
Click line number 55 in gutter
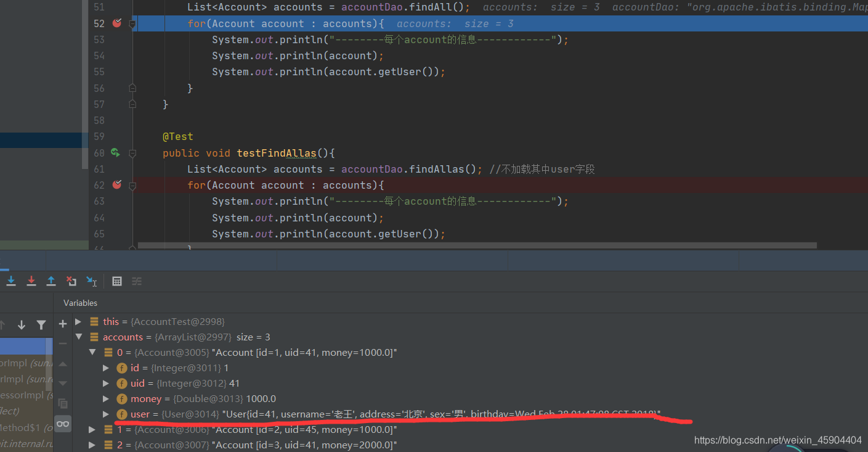99,72
